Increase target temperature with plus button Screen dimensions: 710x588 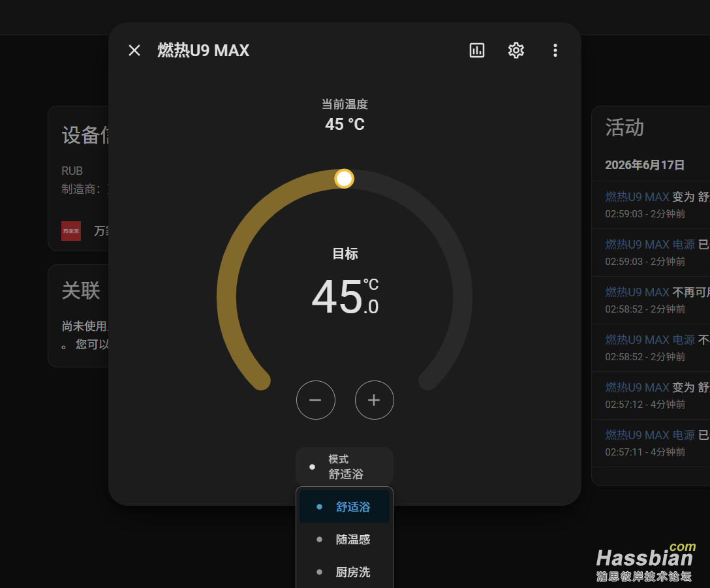pyautogui.click(x=374, y=400)
